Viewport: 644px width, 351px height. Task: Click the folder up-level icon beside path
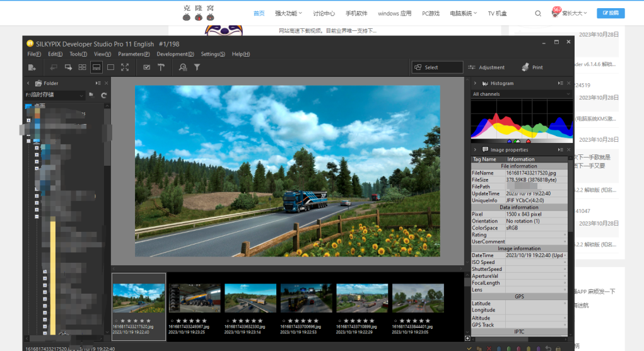tap(91, 95)
